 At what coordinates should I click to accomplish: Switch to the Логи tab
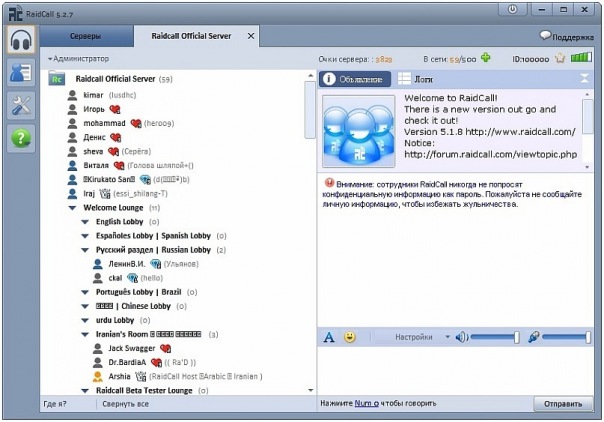point(415,79)
